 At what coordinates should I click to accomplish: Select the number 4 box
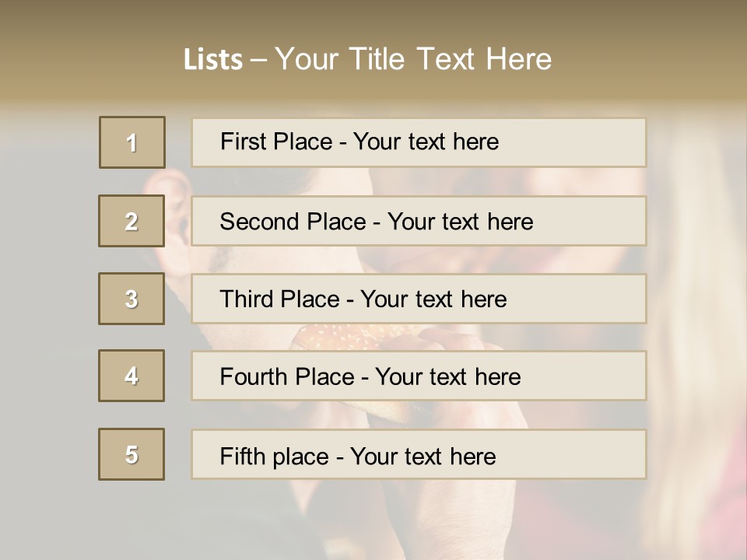[x=132, y=376]
